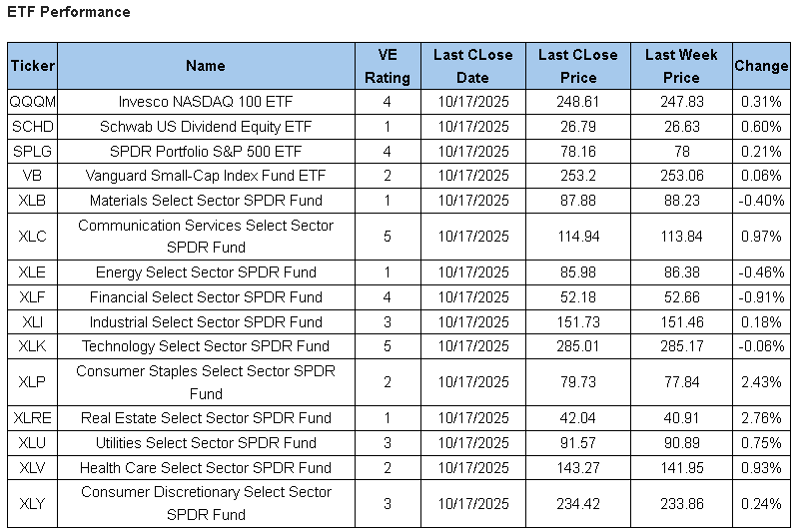795x532 pixels.
Task: Select Vanguard Small-Cap Index Fund ETF name
Action: click(206, 176)
